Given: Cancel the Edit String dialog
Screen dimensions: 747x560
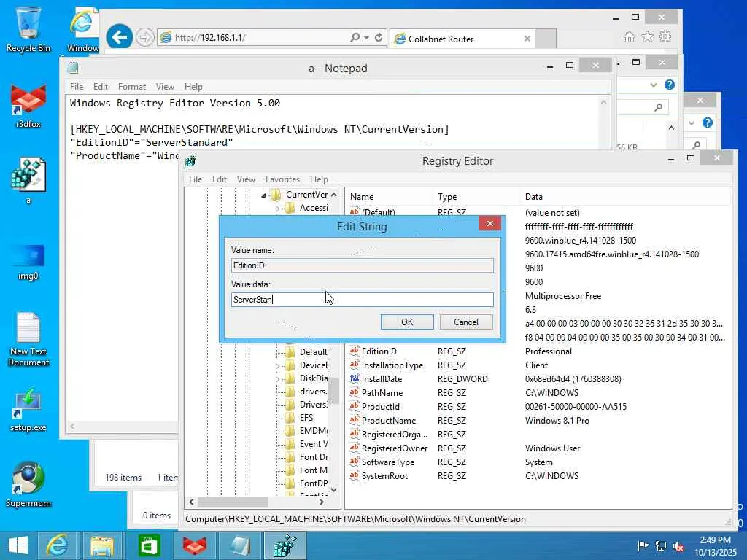Looking at the screenshot, I should pos(465,322).
